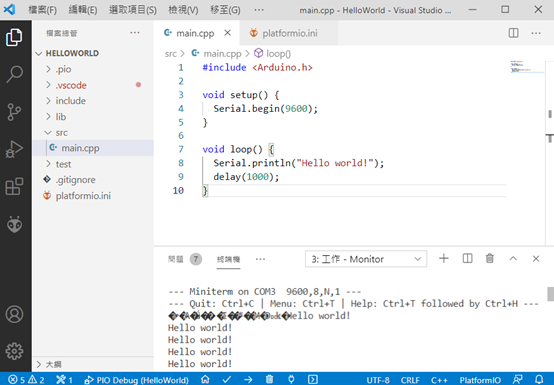Screen dimensions: 554x385
Task: Open explorer panel more actions ellipsis
Action: click(x=135, y=33)
